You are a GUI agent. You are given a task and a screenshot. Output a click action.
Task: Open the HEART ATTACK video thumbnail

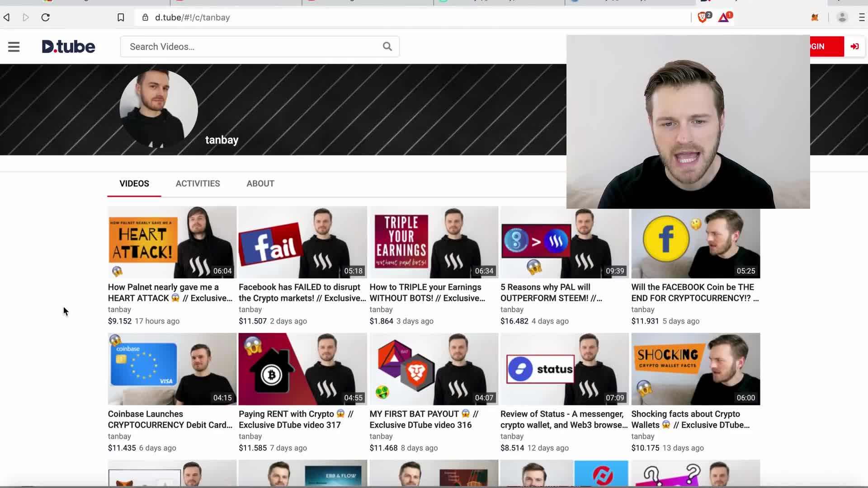[172, 242]
